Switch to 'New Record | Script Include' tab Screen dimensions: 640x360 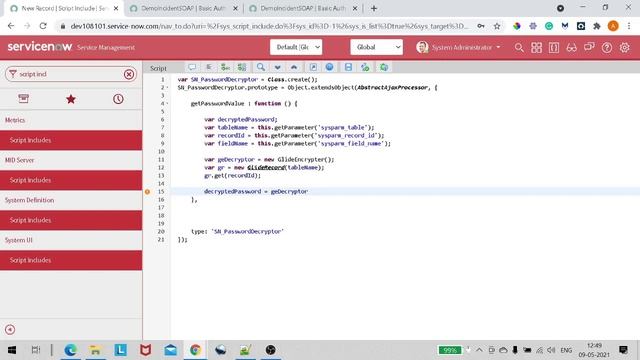click(64, 8)
